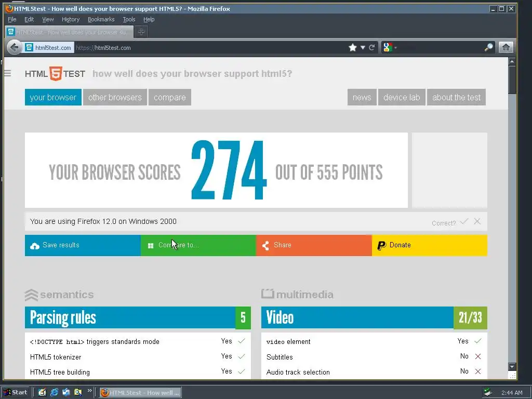Click the 'video element' row text
This screenshot has height=399, width=532.
point(288,342)
